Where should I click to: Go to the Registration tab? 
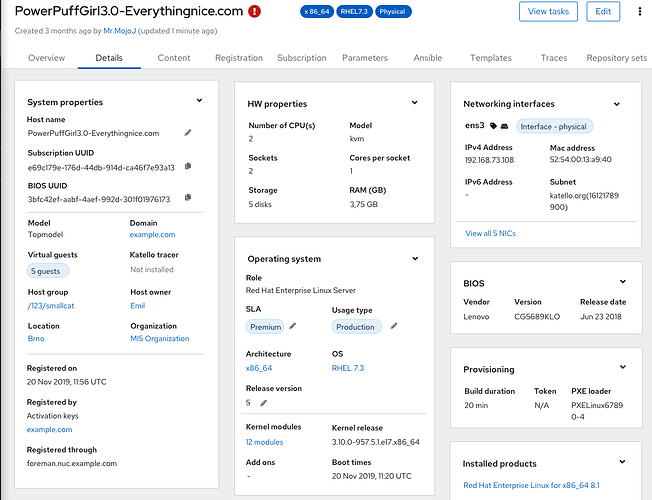click(239, 58)
